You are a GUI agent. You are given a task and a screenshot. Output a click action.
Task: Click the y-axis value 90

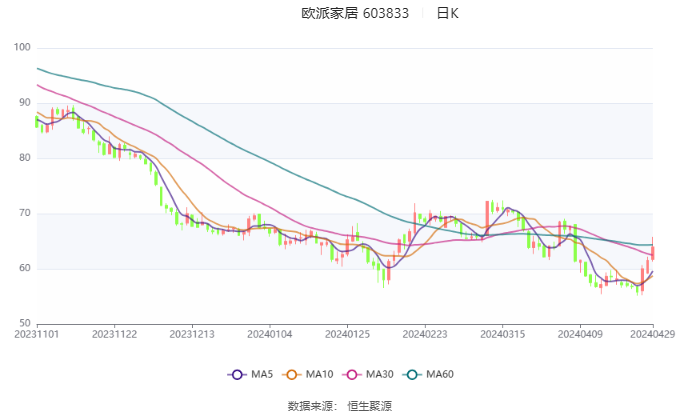coord(25,103)
